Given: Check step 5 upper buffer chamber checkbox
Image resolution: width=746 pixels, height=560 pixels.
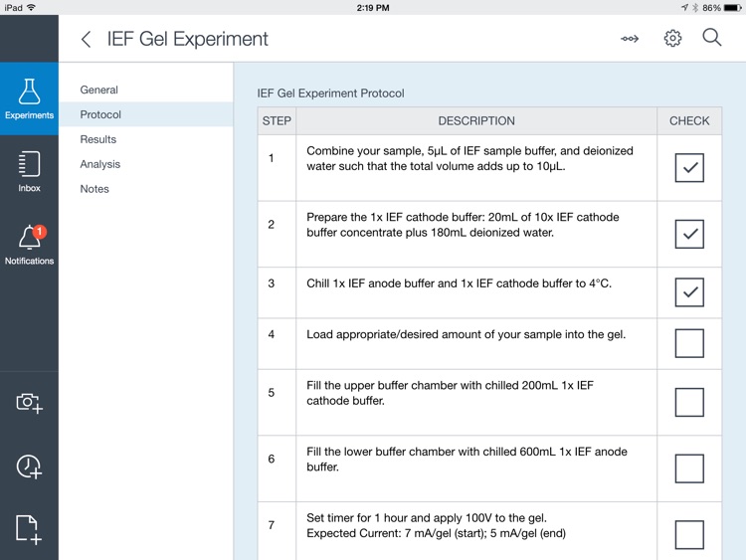Looking at the screenshot, I should coord(689,402).
